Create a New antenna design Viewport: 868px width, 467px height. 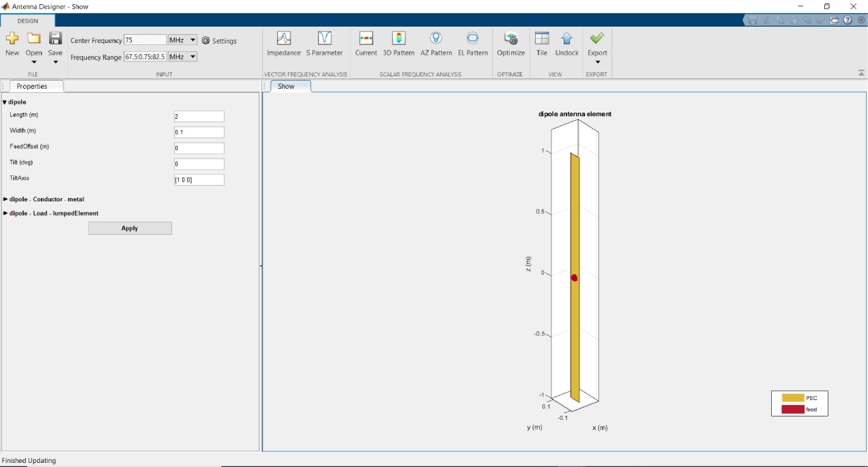[x=12, y=44]
